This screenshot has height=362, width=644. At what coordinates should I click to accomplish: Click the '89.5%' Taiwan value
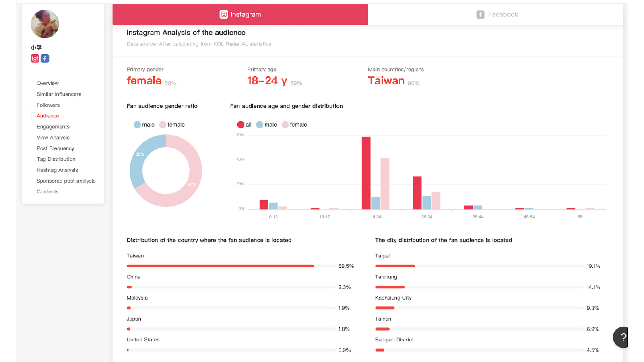(x=346, y=266)
